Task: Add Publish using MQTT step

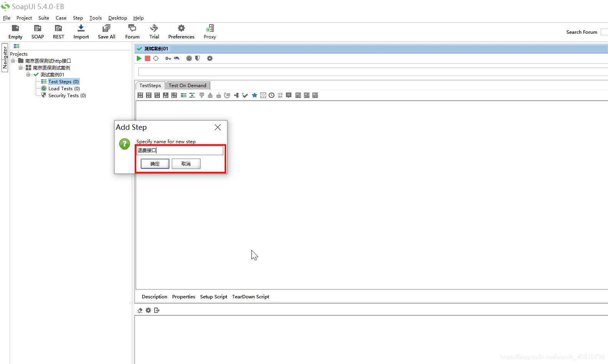Action: click(x=298, y=95)
